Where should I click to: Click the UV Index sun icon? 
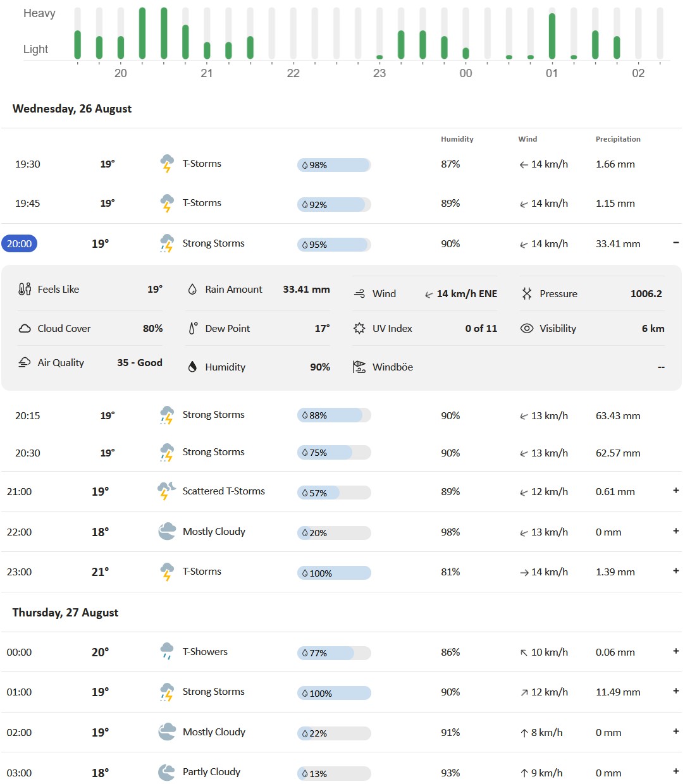(359, 328)
